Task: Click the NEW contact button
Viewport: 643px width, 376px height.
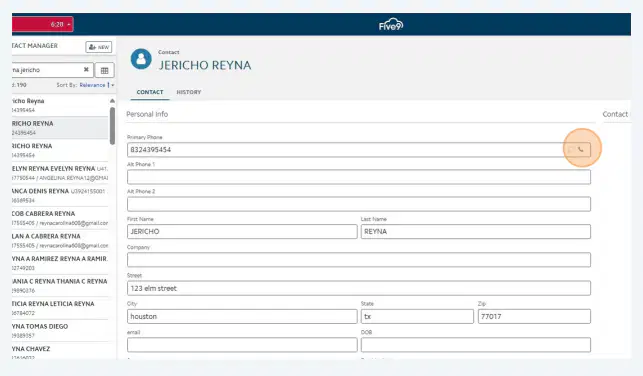Action: pos(98,47)
